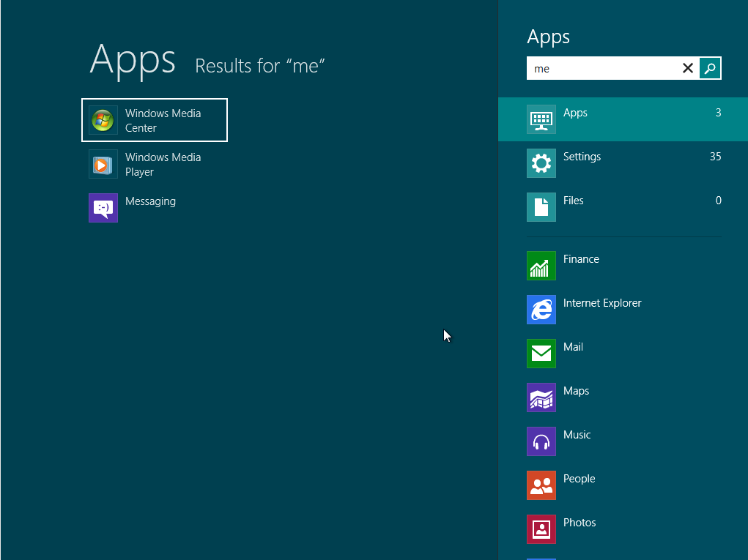The image size is (748, 560).
Task: Filter results by Apps category label
Action: click(575, 113)
